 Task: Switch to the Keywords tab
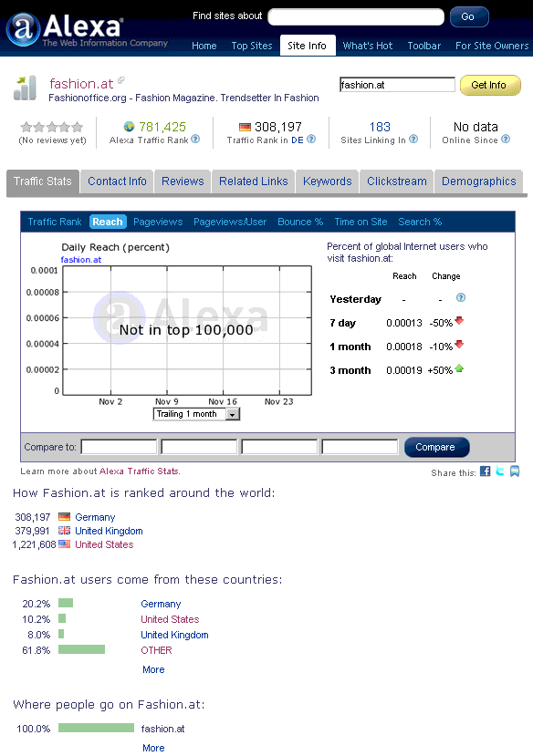[x=328, y=181]
